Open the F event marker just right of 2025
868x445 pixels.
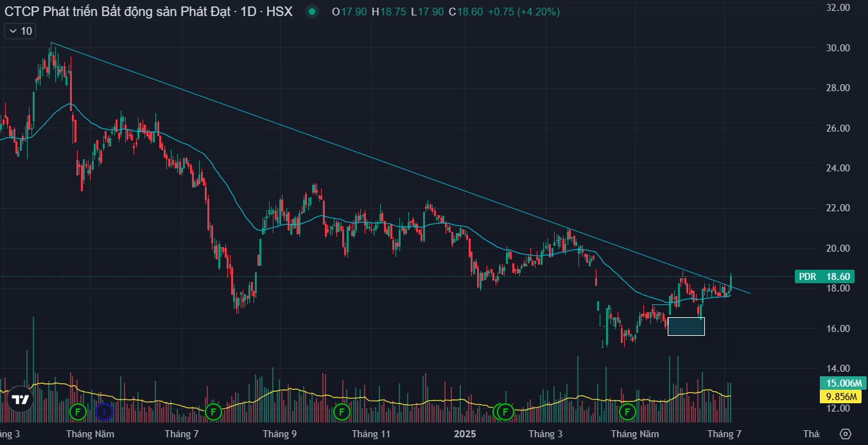tap(505, 410)
